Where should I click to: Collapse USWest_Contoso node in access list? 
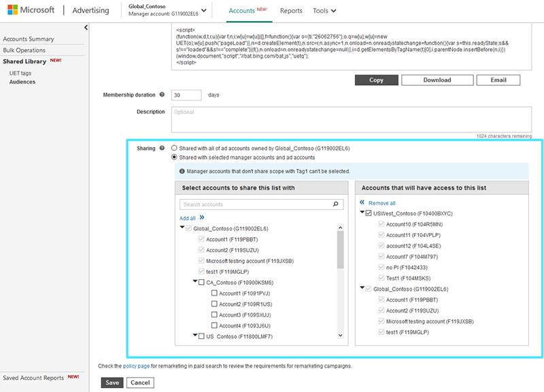click(362, 212)
